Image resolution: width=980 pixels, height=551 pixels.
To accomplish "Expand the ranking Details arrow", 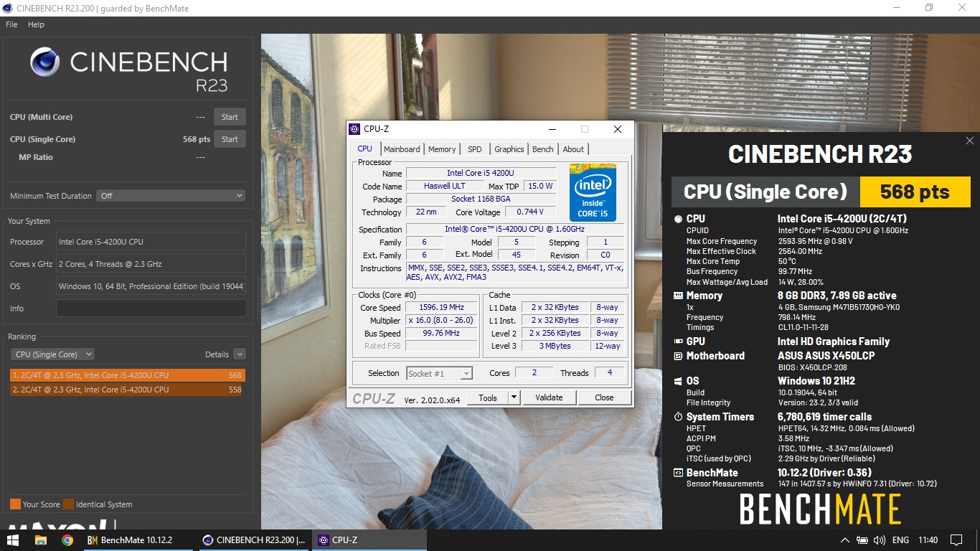I will coord(240,354).
